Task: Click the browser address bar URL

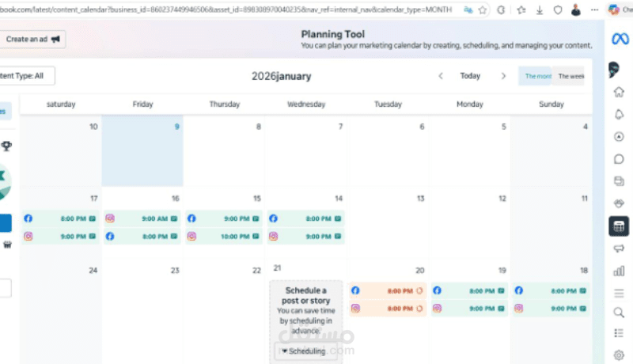Action: (x=226, y=9)
